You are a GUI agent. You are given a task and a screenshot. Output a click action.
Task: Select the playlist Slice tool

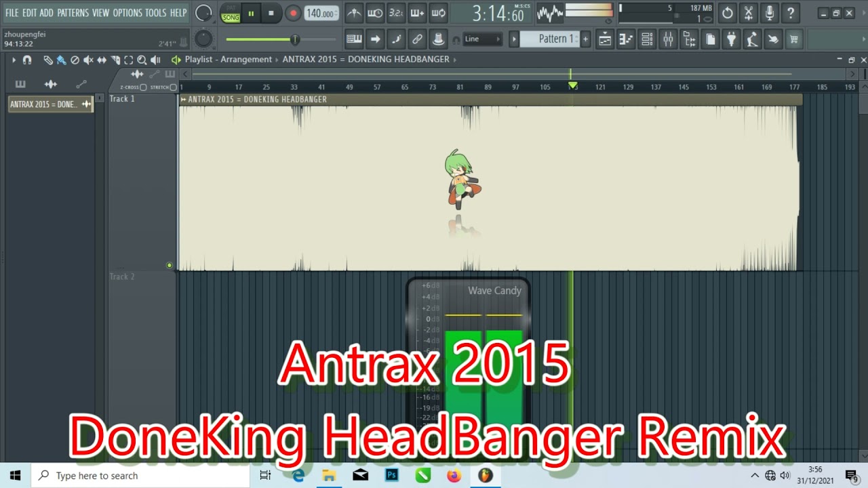click(x=115, y=60)
